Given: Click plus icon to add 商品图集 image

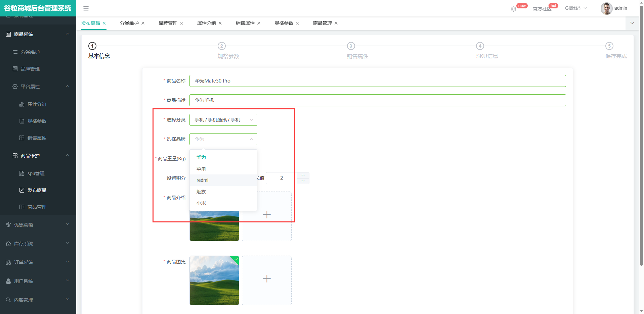Looking at the screenshot, I should (x=266, y=279).
